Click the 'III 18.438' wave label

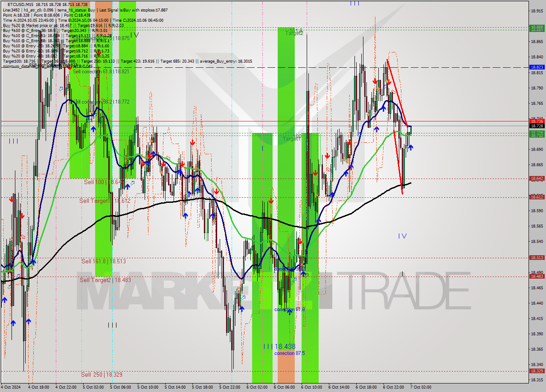[x=279, y=347]
